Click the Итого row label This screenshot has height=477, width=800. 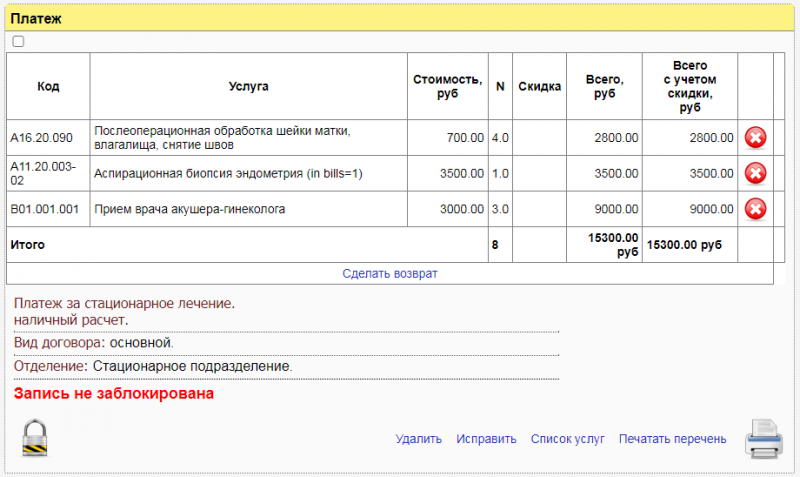(x=28, y=244)
